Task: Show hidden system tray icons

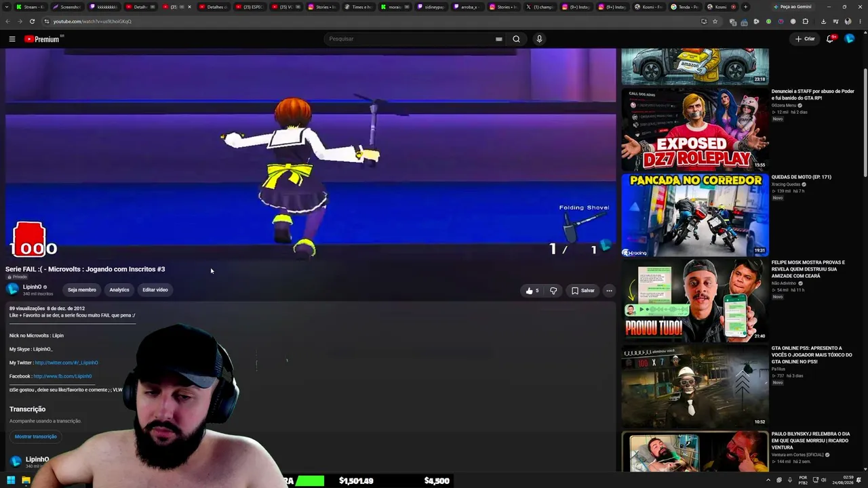Action: tap(768, 480)
